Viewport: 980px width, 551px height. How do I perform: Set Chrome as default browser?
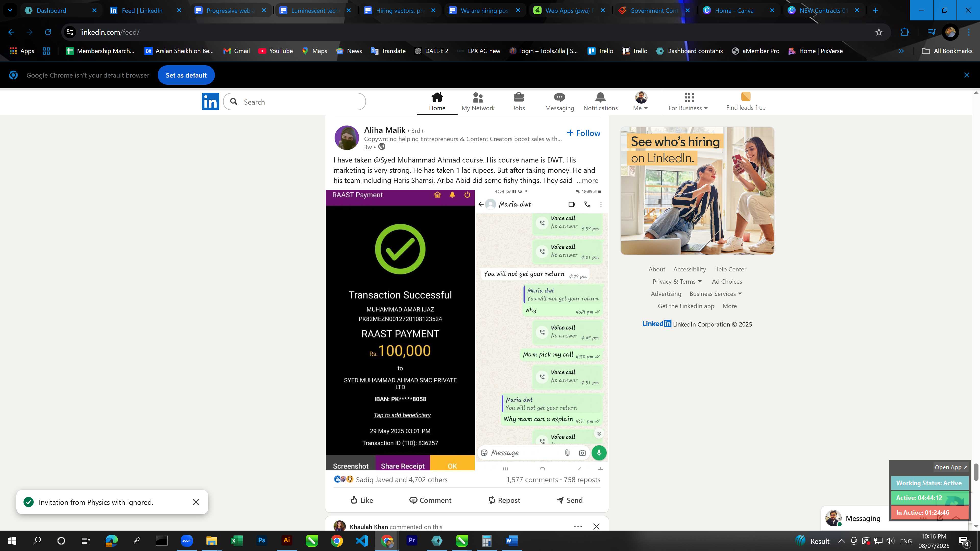click(x=186, y=75)
